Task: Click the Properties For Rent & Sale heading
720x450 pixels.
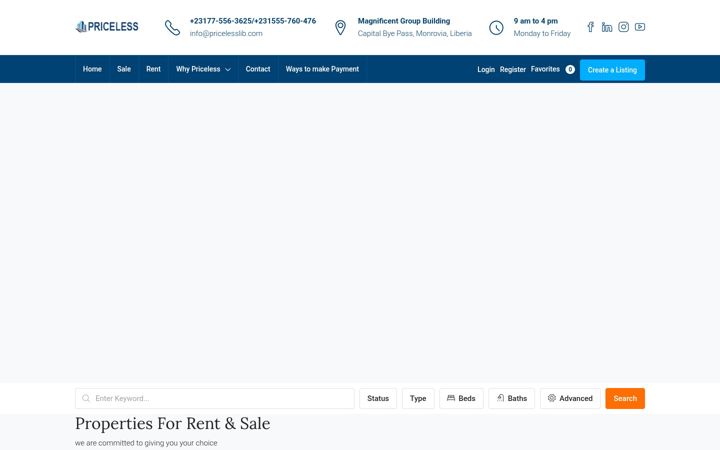Action: 173,423
